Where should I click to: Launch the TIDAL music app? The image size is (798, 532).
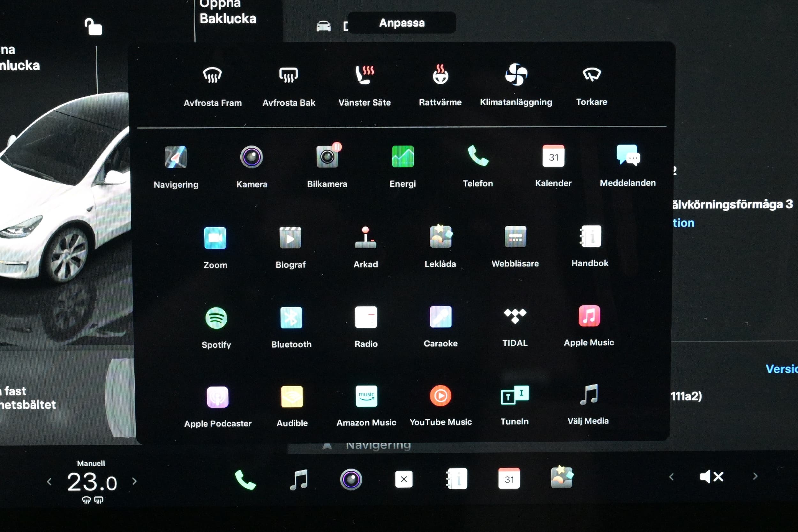515,316
